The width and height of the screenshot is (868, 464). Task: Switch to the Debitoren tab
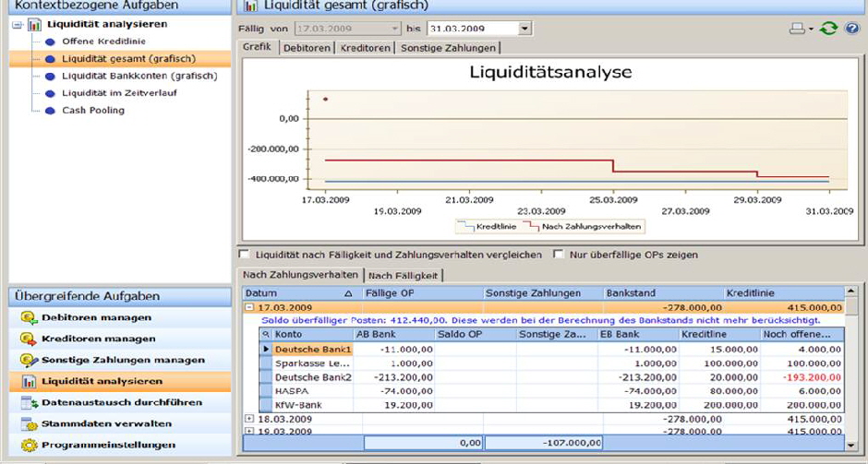(307, 48)
